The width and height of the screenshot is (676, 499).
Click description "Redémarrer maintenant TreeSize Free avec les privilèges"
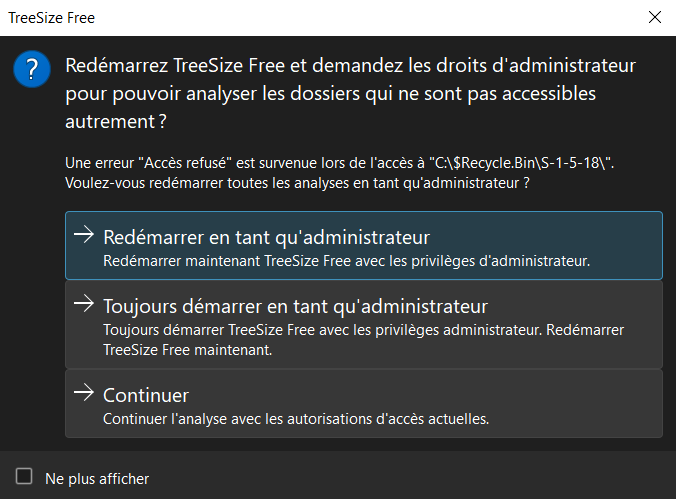[346, 262]
